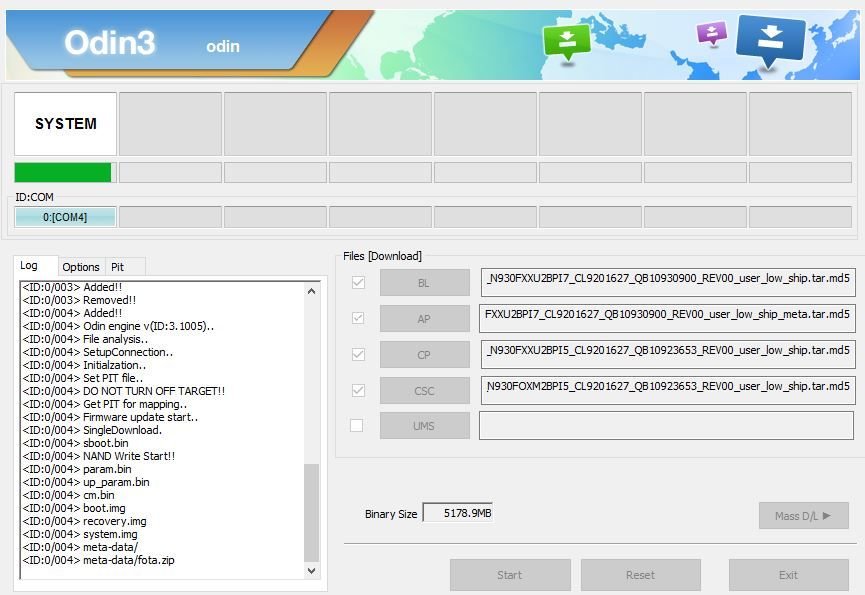Click the Reset button
865x595 pixels.
point(640,575)
